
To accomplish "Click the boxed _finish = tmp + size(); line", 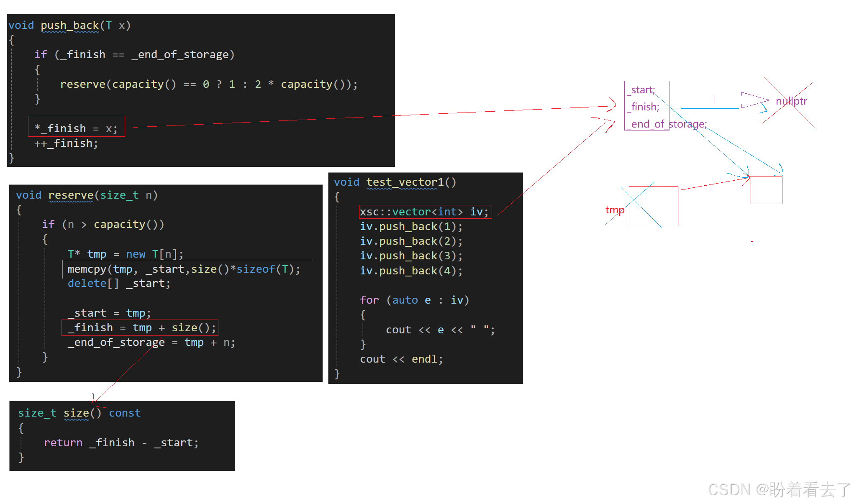I will point(140,327).
